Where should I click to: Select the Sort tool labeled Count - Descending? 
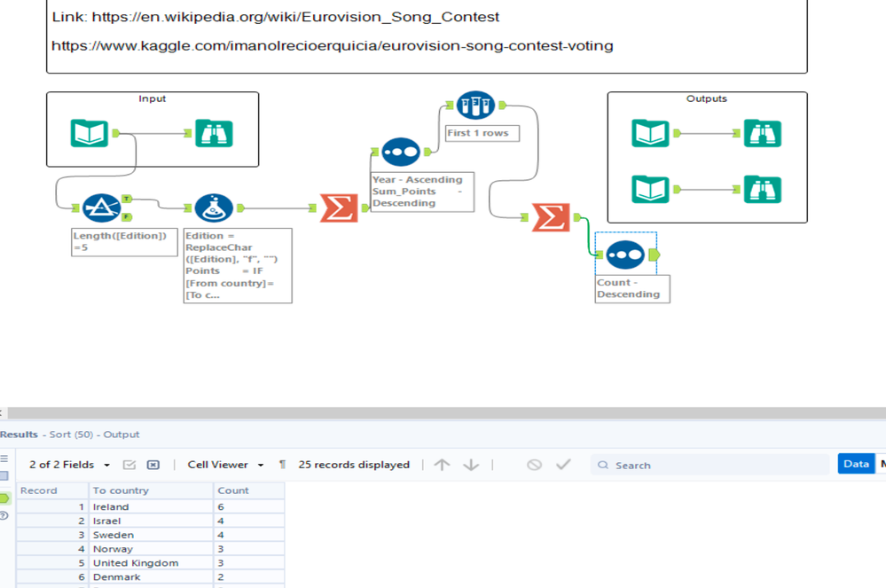coord(625,255)
